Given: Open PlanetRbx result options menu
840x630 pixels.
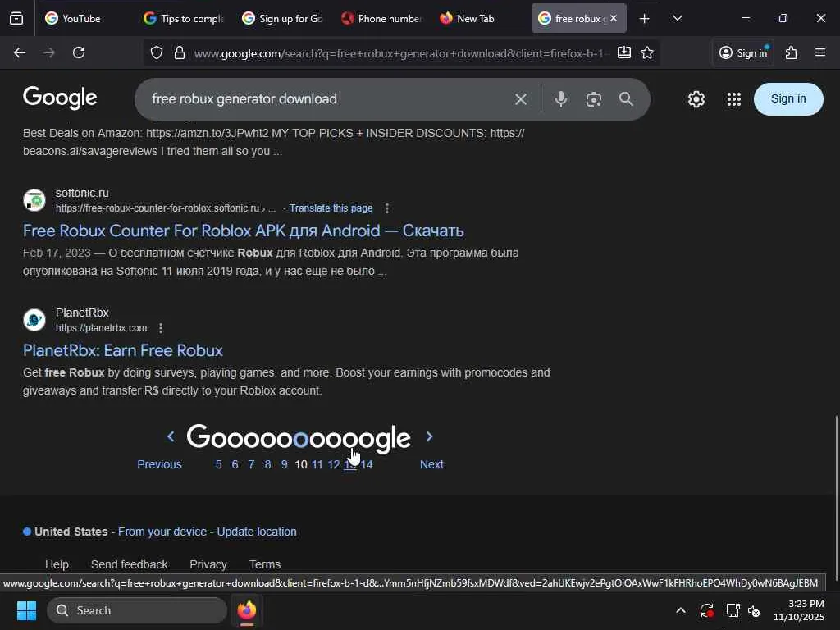Looking at the screenshot, I should 161,328.
